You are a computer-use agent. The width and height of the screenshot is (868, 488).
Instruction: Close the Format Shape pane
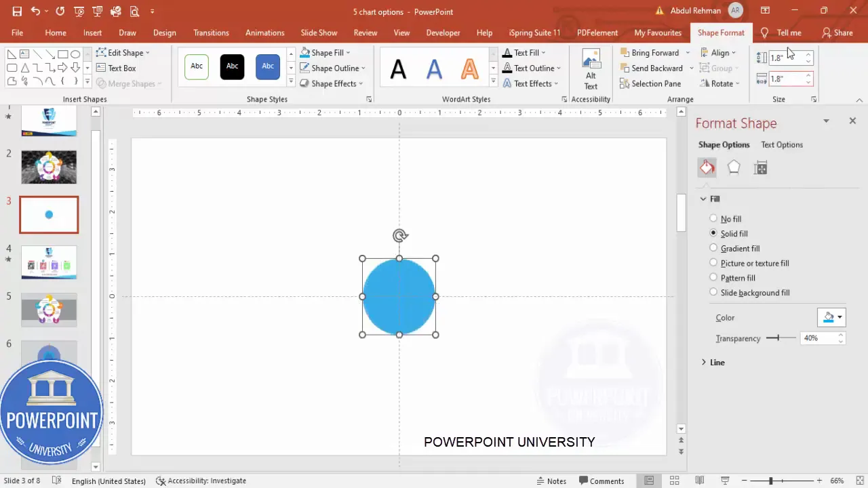click(x=852, y=121)
